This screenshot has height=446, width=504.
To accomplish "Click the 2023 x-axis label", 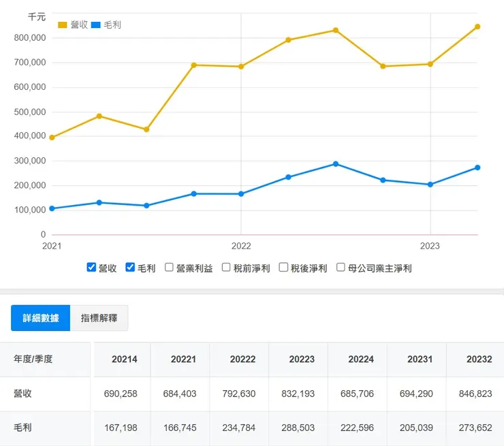I will click(x=430, y=246).
